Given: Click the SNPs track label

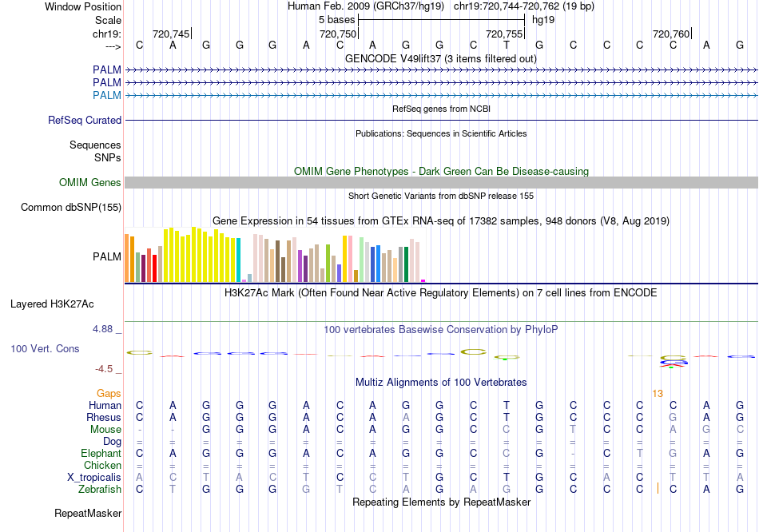Looking at the screenshot, I should point(108,157).
